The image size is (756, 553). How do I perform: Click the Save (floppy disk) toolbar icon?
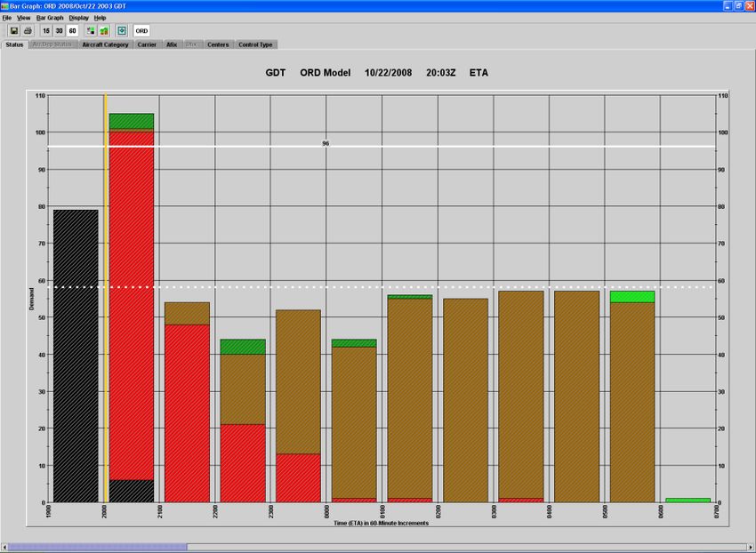[x=14, y=30]
